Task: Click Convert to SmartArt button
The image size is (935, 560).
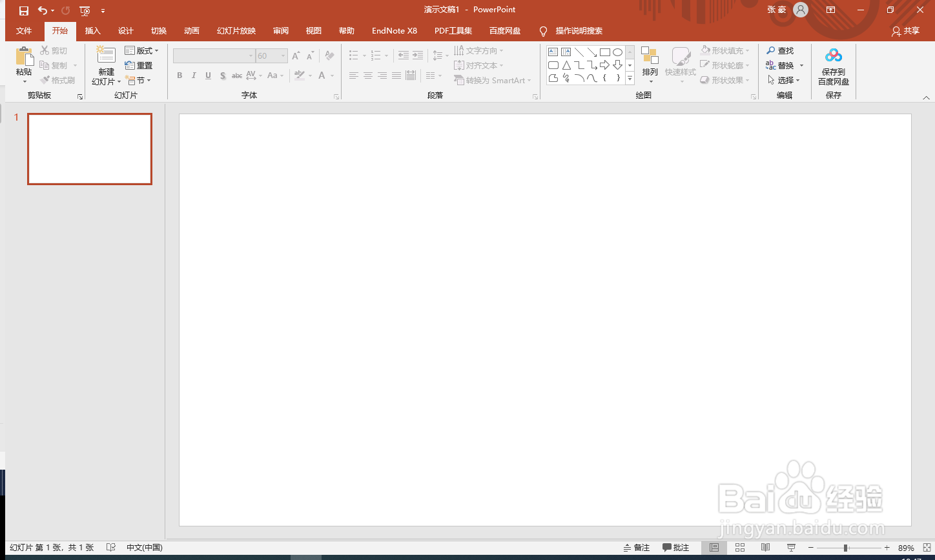Action: coord(492,81)
